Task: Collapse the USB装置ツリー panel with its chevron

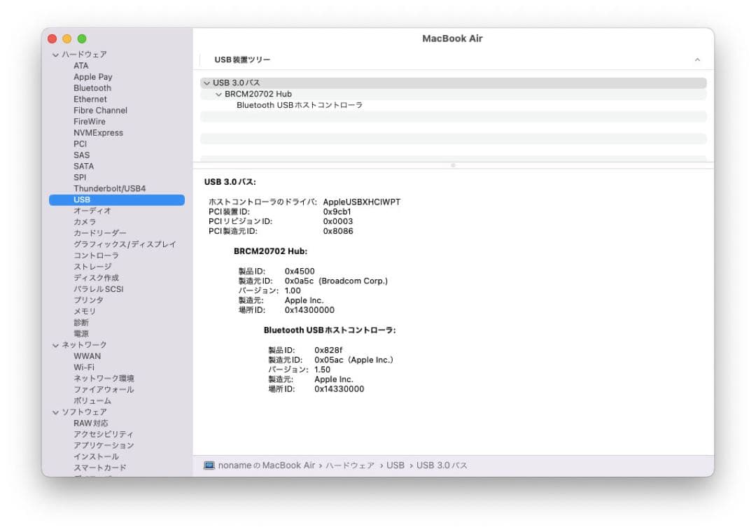Action: (697, 59)
